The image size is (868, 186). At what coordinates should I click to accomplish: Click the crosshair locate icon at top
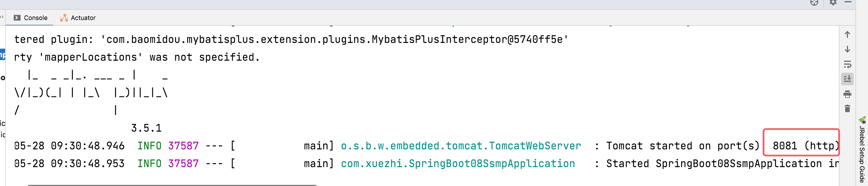click(814, 3)
